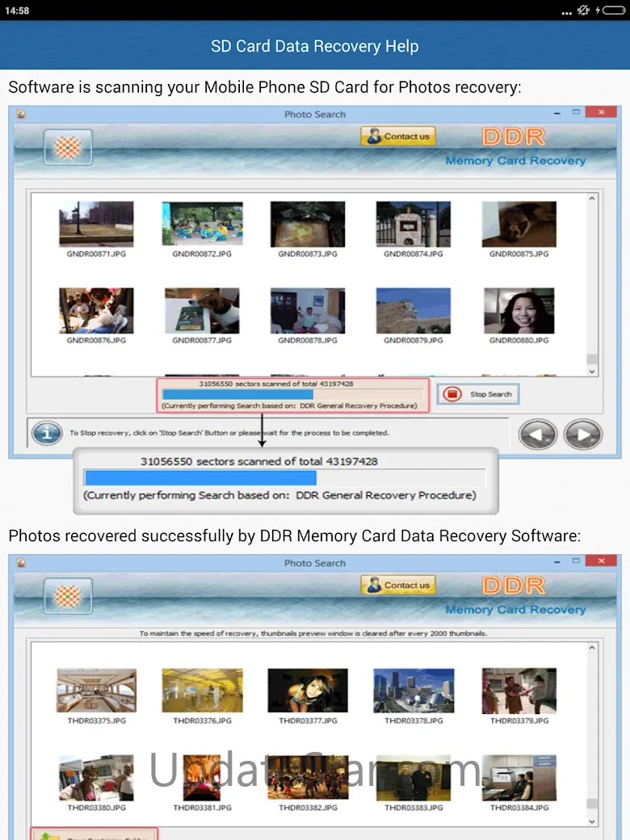The image size is (630, 840).
Task: Click the scroll-down arrow in the lower thumbnail list
Action: pos(592,821)
